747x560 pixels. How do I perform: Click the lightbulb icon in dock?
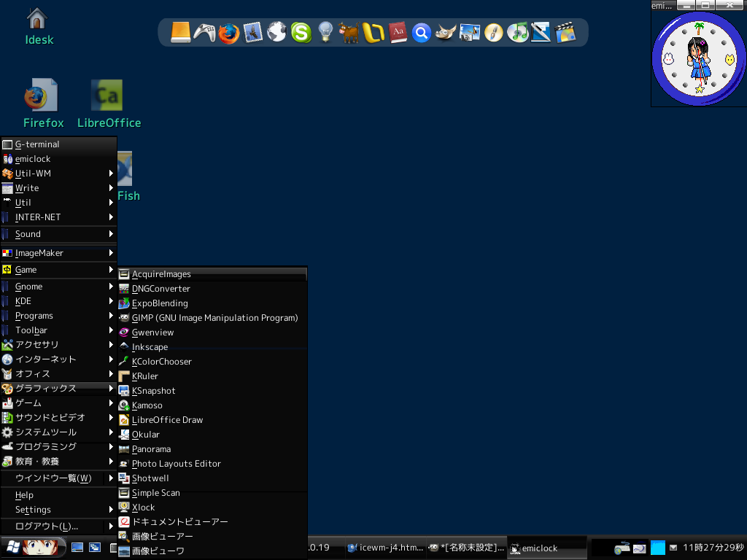tap(325, 33)
